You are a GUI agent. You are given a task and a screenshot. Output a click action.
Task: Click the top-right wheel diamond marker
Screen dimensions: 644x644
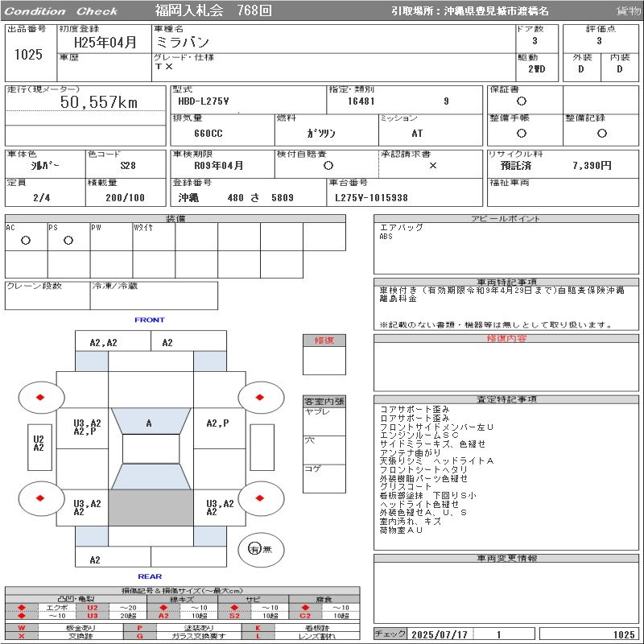point(261,397)
